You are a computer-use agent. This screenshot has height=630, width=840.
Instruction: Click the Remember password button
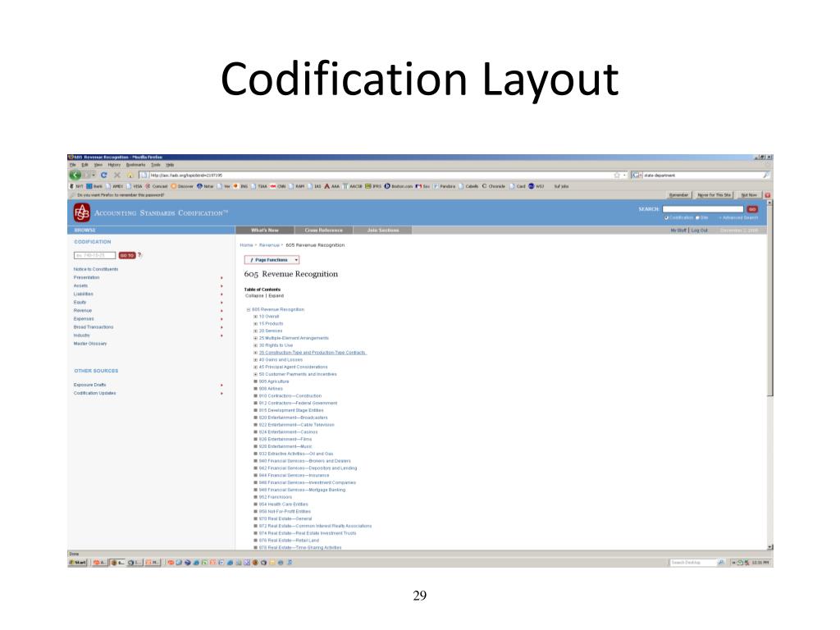[678, 195]
